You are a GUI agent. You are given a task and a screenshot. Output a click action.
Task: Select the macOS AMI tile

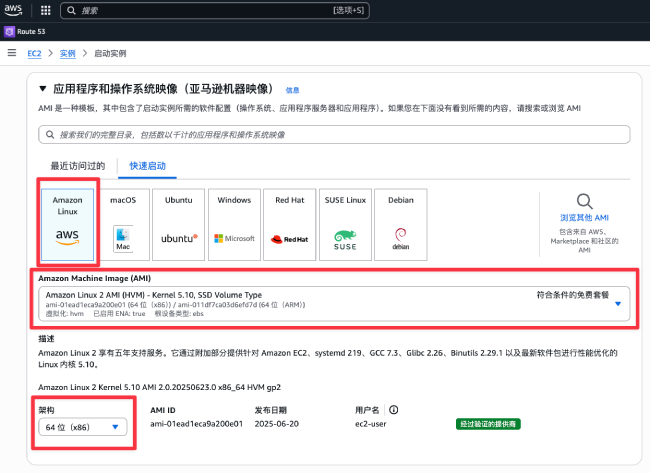pos(123,225)
